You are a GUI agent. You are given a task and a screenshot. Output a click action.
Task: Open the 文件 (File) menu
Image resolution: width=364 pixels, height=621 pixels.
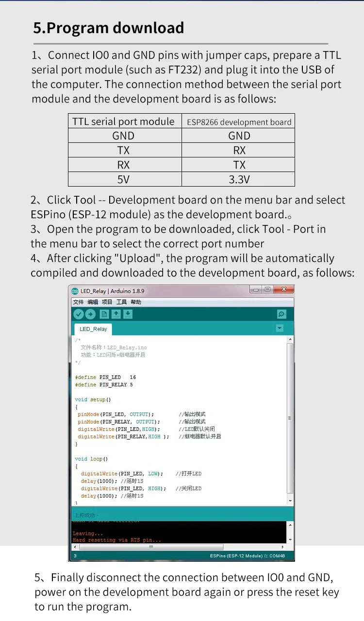[x=78, y=302]
